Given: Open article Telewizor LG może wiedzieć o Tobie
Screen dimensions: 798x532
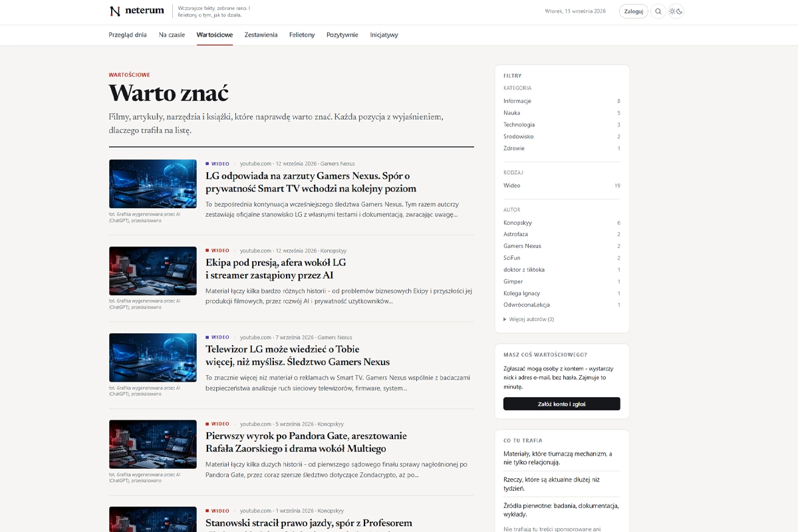Looking at the screenshot, I should (x=297, y=355).
